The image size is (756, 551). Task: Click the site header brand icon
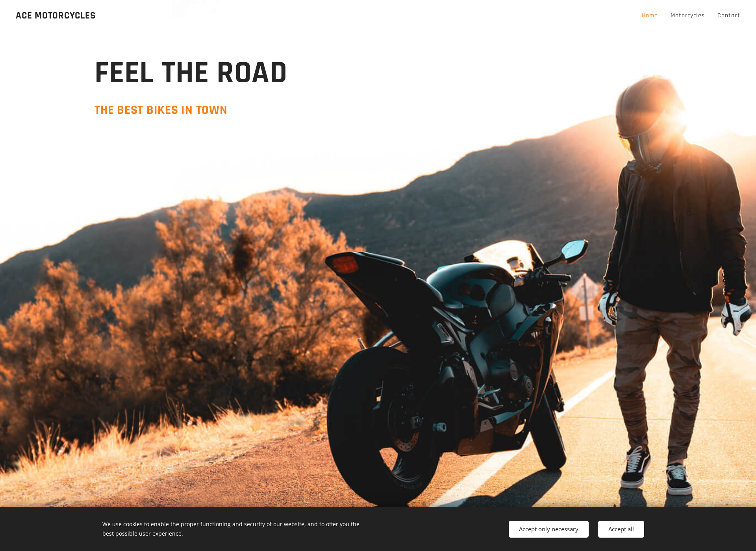pyautogui.click(x=55, y=15)
